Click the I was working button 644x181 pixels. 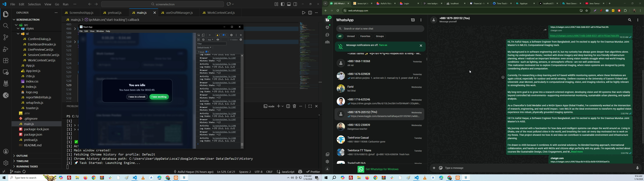point(159,97)
